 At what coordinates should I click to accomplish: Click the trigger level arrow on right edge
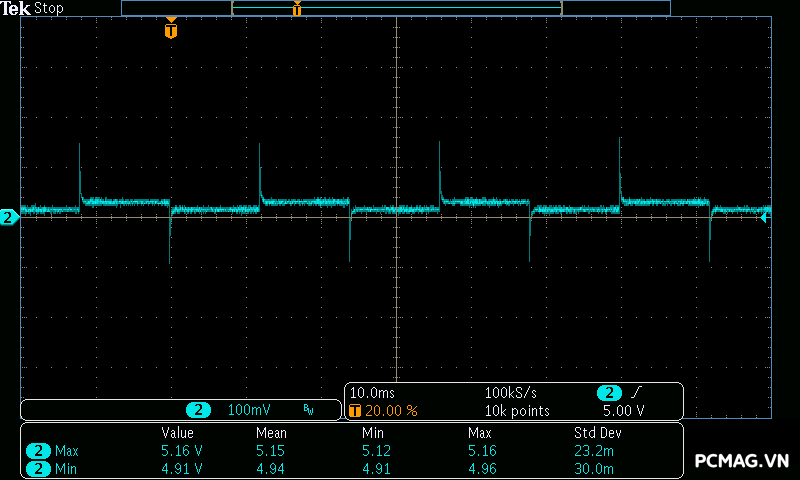point(765,217)
